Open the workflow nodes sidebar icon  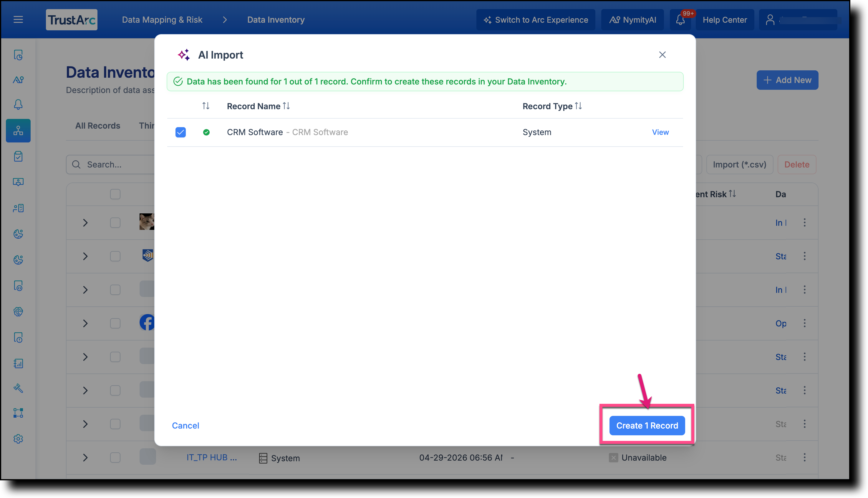click(x=18, y=413)
